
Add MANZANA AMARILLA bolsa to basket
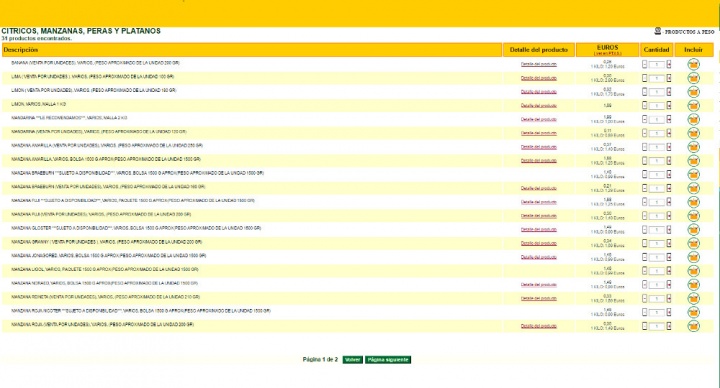[693, 161]
